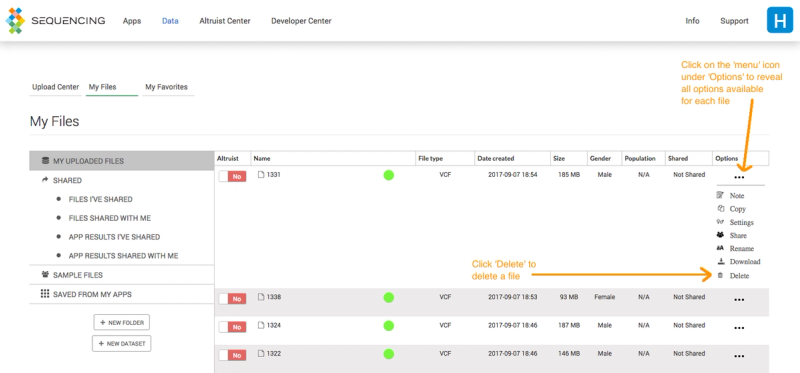This screenshot has height=373, width=800.
Task: Choose Share from the options menu
Action: [738, 235]
